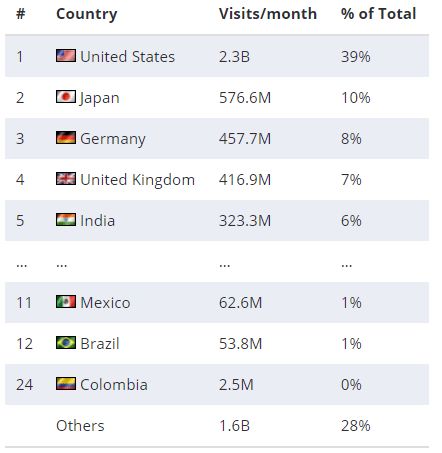Click the Colombia flag icon
This screenshot has width=442, height=453.
pos(66,384)
